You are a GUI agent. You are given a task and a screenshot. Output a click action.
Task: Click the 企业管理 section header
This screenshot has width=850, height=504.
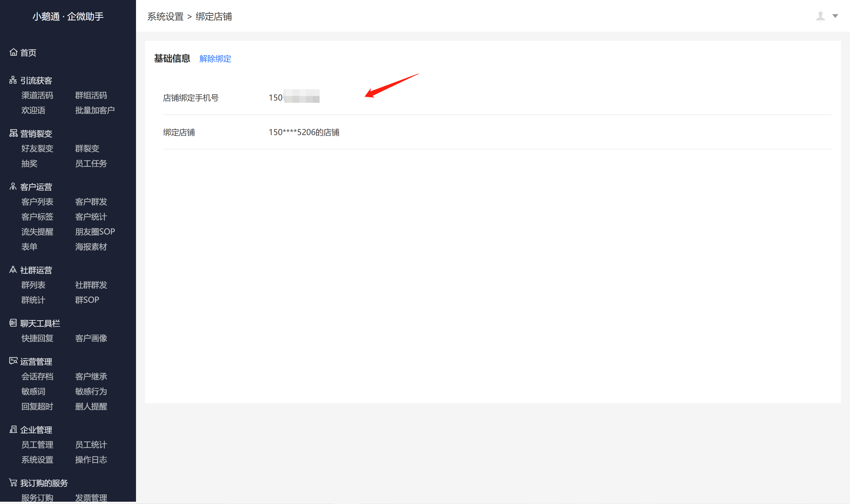(36, 430)
